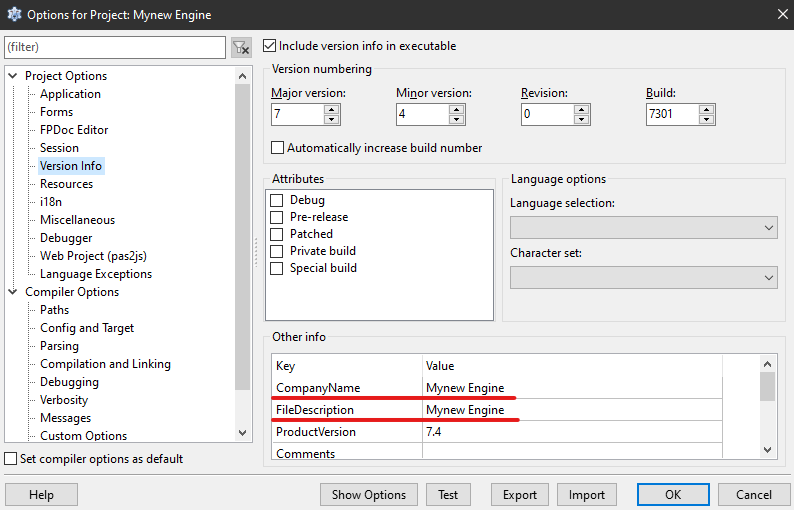Decrease Revision with down arrow
Viewport: 794px width, 510px height.
[582, 120]
